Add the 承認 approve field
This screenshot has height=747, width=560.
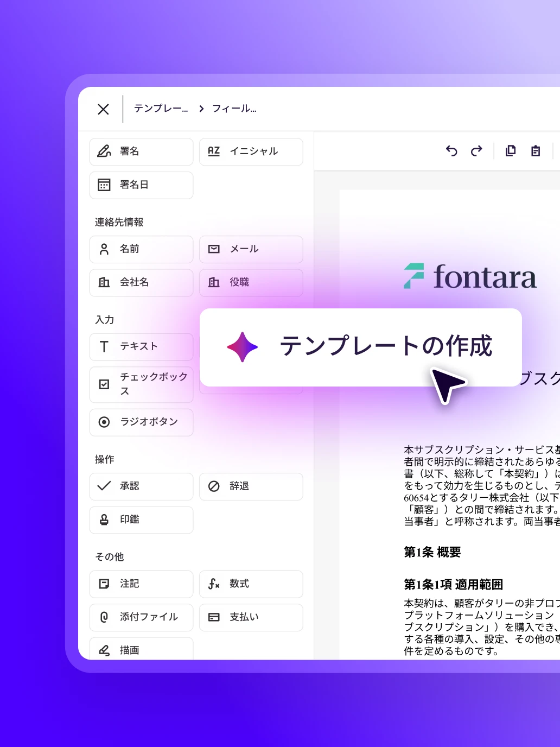141,486
